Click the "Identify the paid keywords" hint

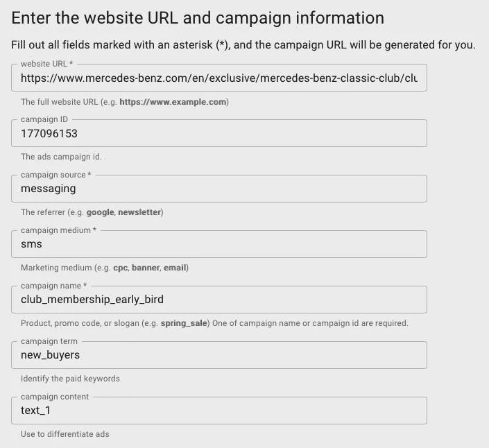[70, 379]
